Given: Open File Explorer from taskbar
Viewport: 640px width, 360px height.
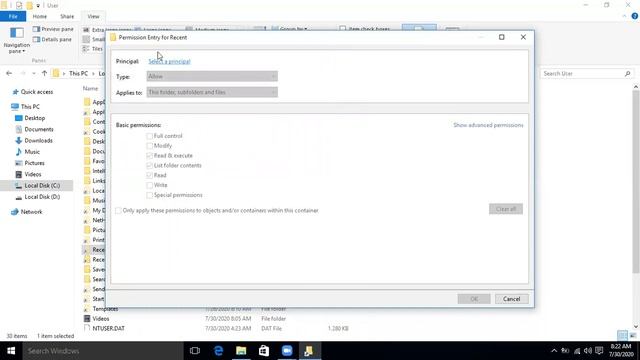Looking at the screenshot, I should click(x=241, y=351).
